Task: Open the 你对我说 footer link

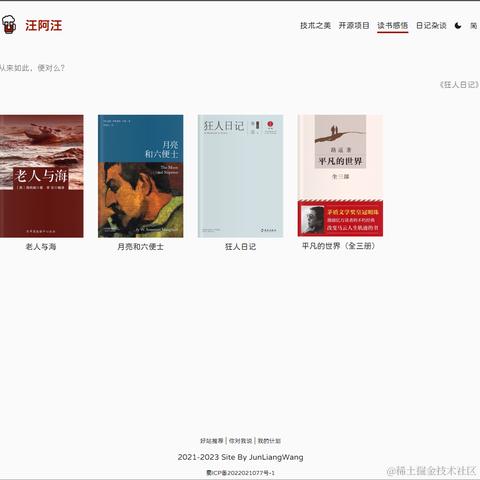Action: (x=240, y=441)
